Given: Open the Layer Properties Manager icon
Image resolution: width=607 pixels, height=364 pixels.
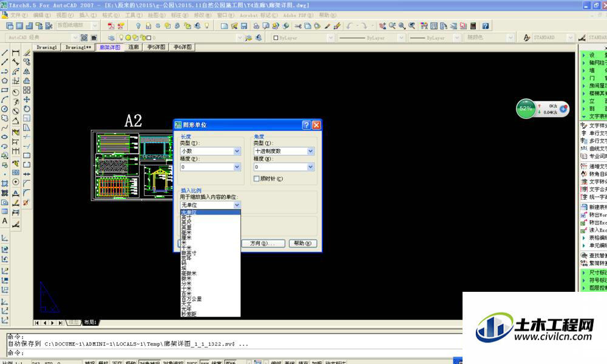Looking at the screenshot, I should pos(111,38).
